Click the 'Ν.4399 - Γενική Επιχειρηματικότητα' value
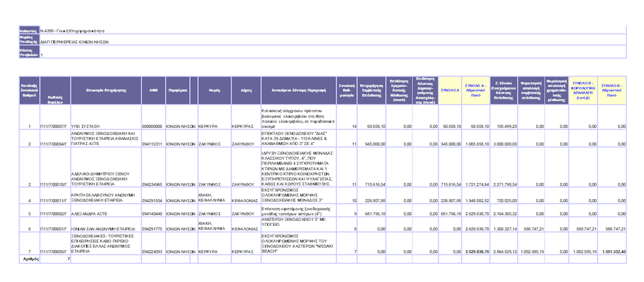 point(73,31)
